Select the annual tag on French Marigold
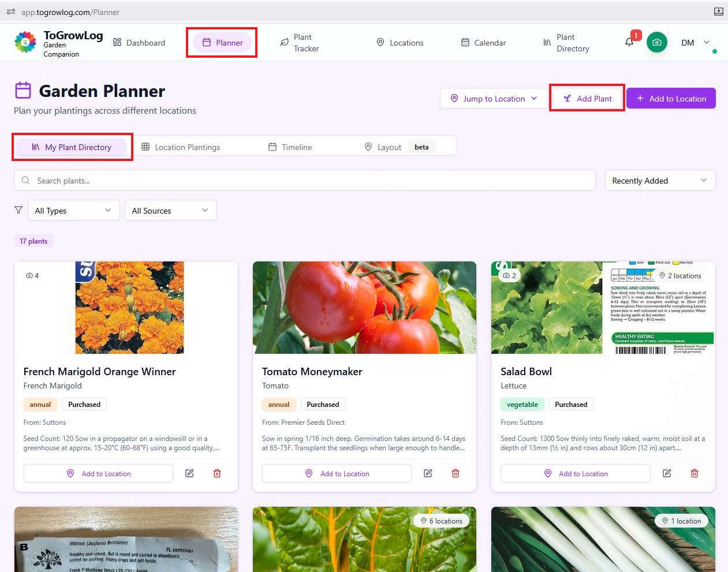This screenshot has height=572, width=728. click(x=40, y=404)
